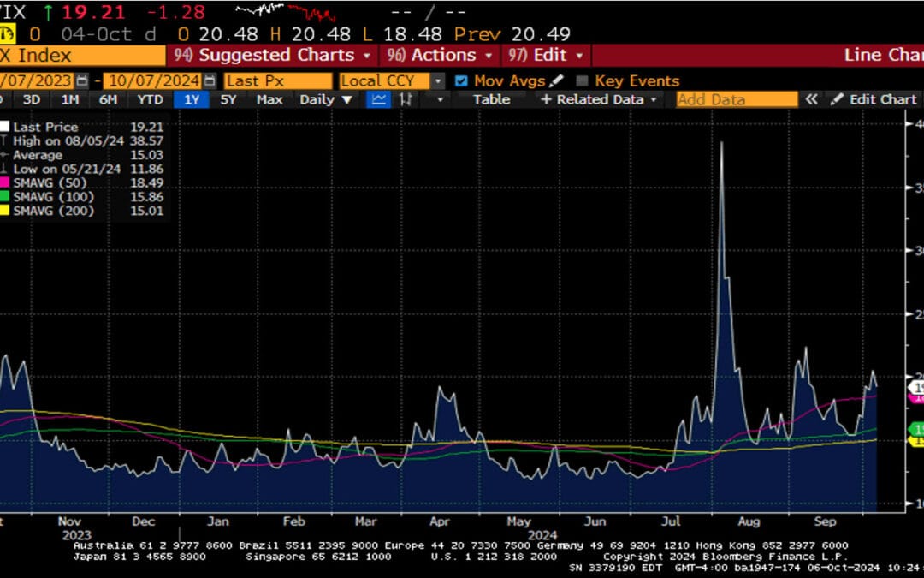The height and width of the screenshot is (578, 924).
Task: Click the candlestick chart type icon
Action: click(x=406, y=99)
